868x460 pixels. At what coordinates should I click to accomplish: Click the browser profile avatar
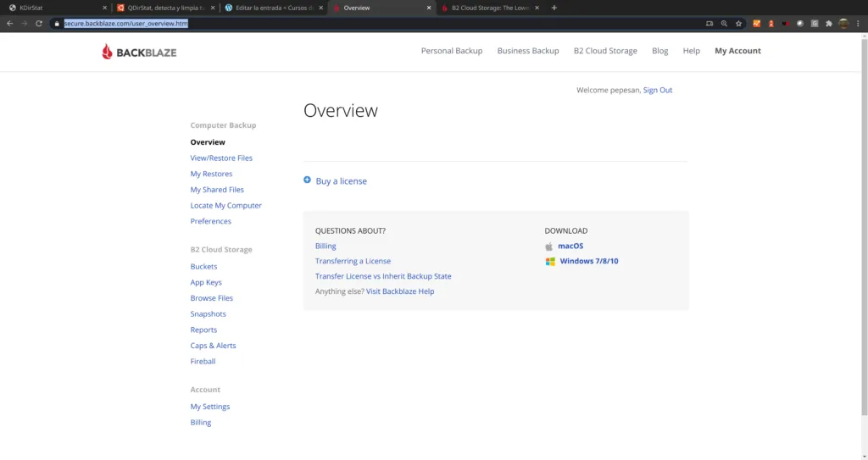coord(843,24)
